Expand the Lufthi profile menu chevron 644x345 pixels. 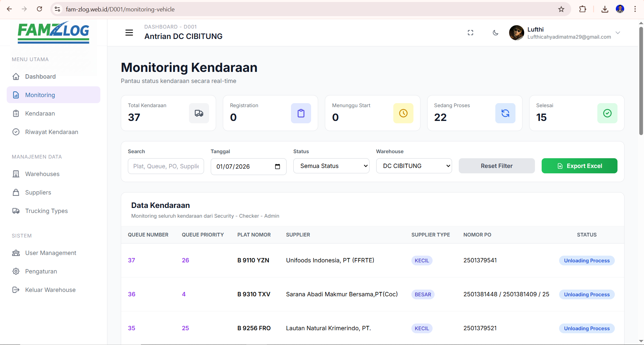618,33
